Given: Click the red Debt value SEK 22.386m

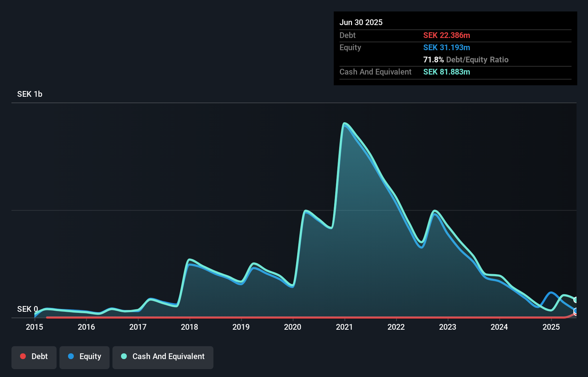Looking at the screenshot, I should pyautogui.click(x=447, y=35).
